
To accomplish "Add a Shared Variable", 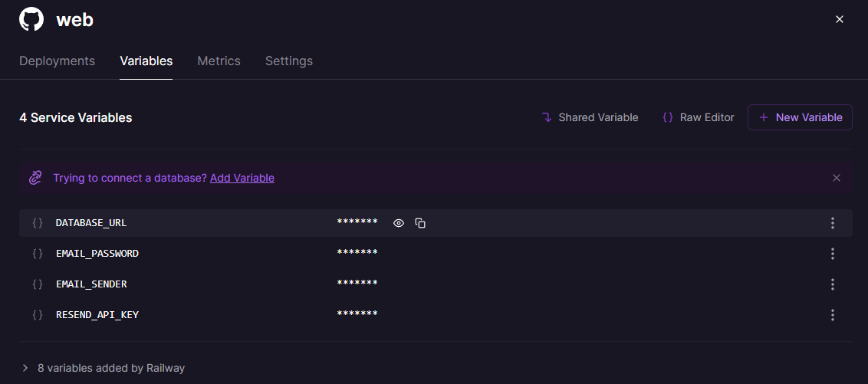I will click(x=590, y=117).
